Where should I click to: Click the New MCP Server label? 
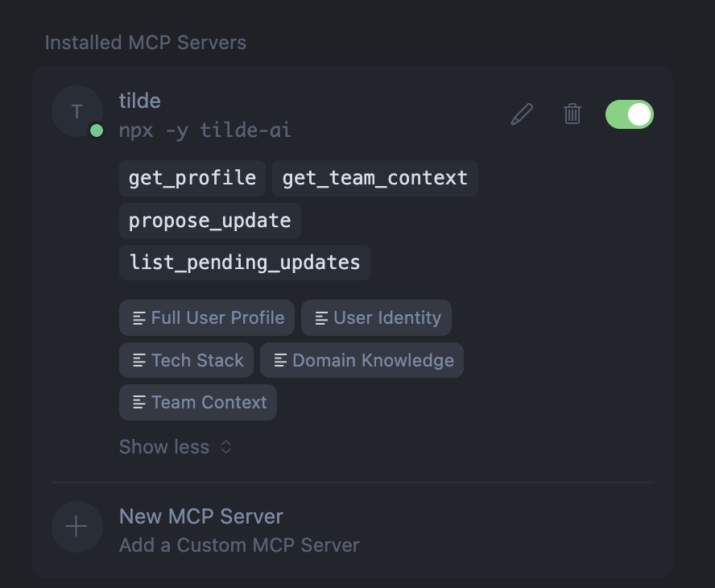[x=201, y=516]
